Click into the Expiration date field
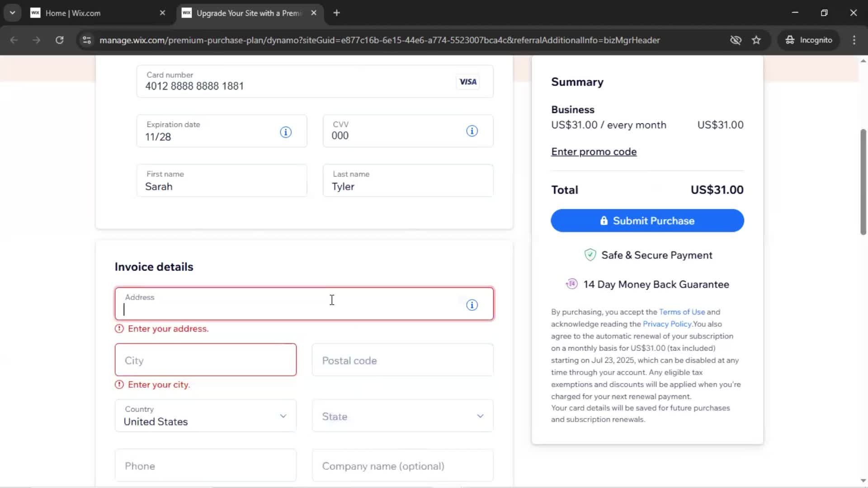The width and height of the screenshot is (868, 488). point(222,131)
